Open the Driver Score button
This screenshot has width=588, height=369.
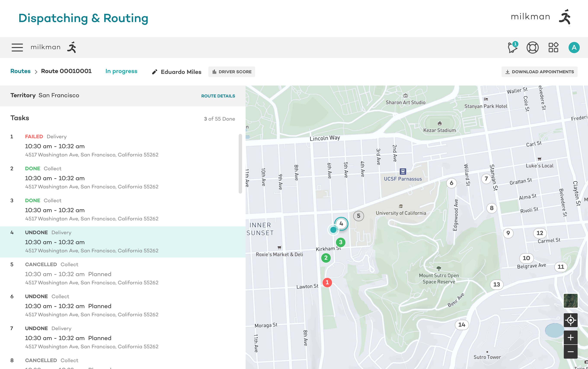click(232, 72)
